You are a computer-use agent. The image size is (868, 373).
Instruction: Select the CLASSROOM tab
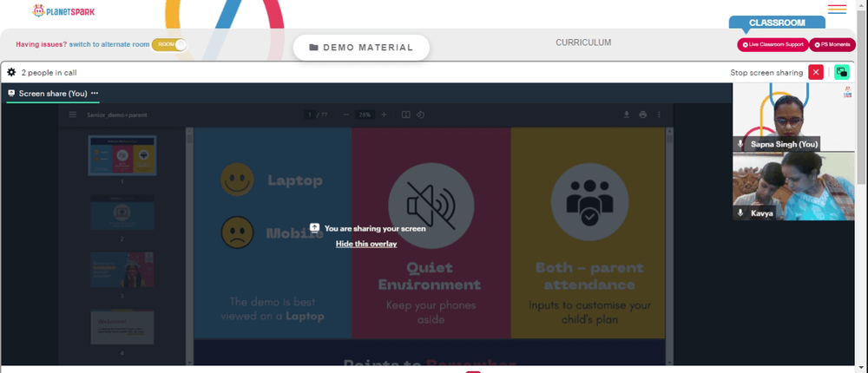point(777,23)
